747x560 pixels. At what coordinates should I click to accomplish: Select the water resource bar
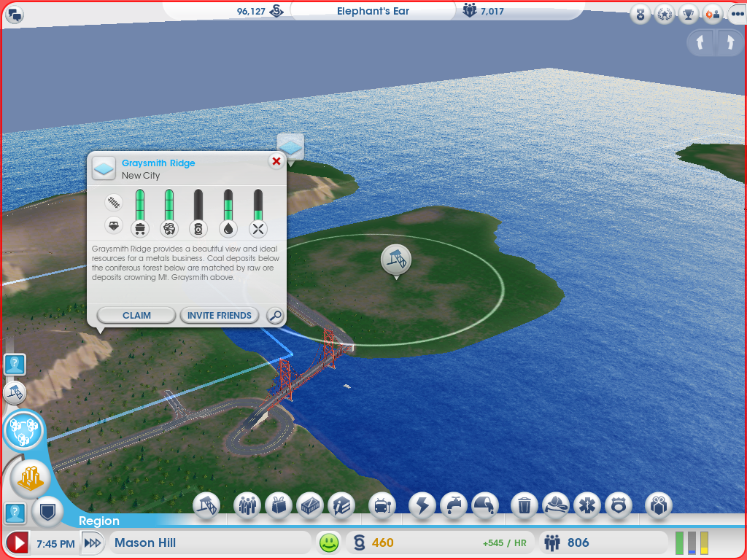[x=228, y=213]
